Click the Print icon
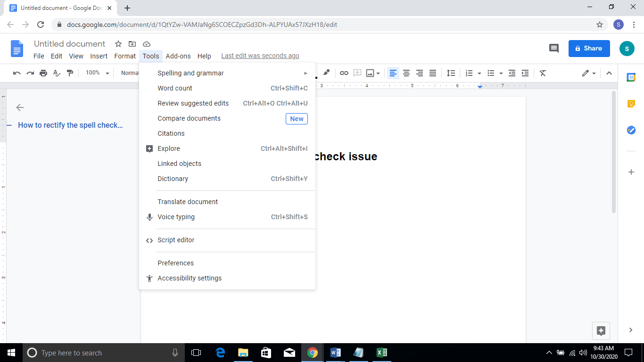This screenshot has width=644, height=362. [x=43, y=73]
